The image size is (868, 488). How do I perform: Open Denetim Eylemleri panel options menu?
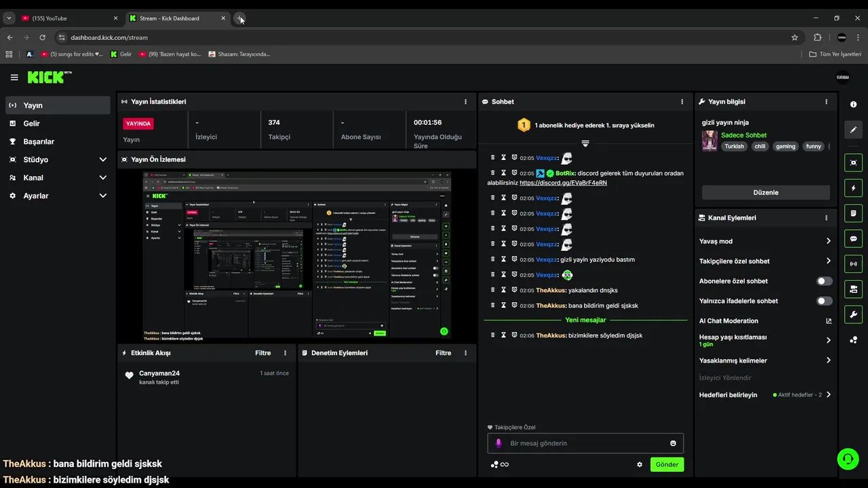pos(465,353)
